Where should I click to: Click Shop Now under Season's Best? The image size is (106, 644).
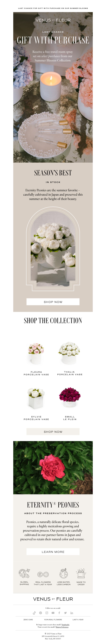pyautogui.click(x=53, y=302)
